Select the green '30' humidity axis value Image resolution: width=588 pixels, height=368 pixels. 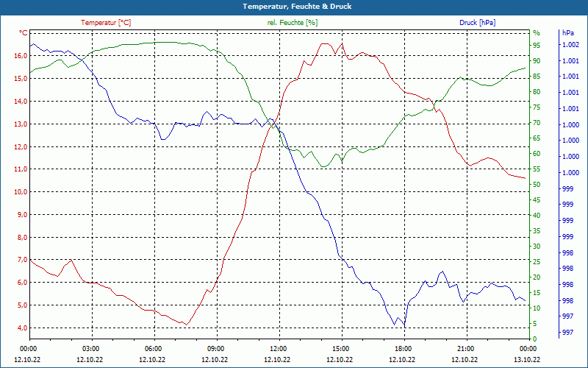(x=537, y=246)
